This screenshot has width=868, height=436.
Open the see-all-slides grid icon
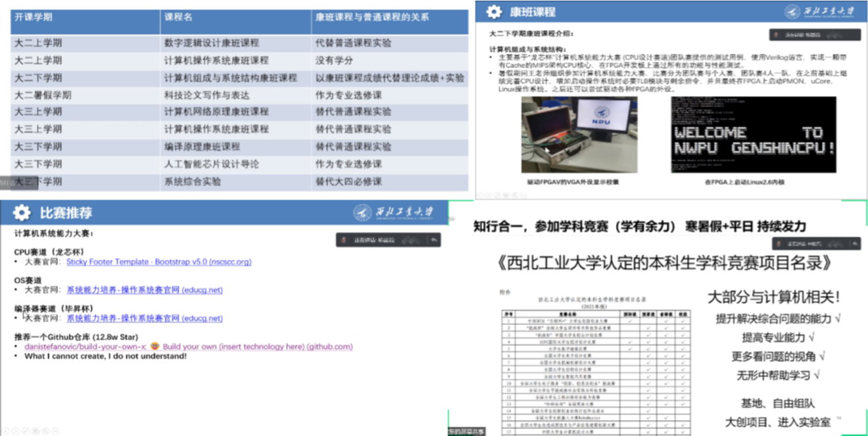coord(34,431)
